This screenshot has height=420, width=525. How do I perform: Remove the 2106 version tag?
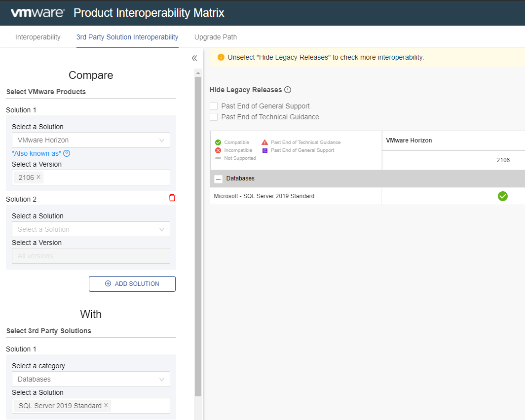coord(38,177)
